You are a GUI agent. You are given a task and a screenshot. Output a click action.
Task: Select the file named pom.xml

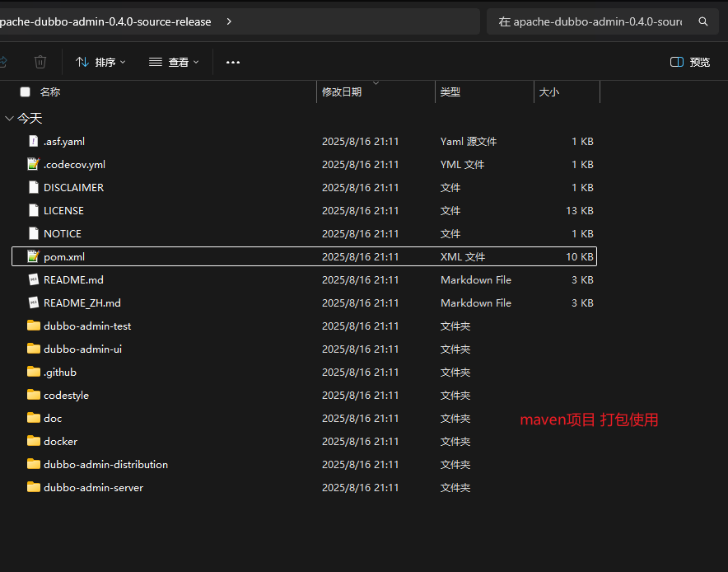click(x=64, y=257)
